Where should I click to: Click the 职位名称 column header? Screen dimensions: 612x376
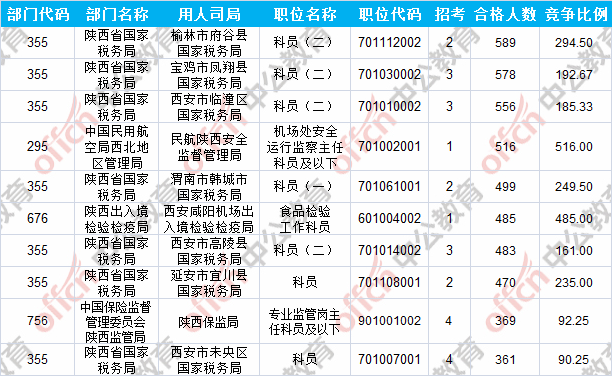305,14
